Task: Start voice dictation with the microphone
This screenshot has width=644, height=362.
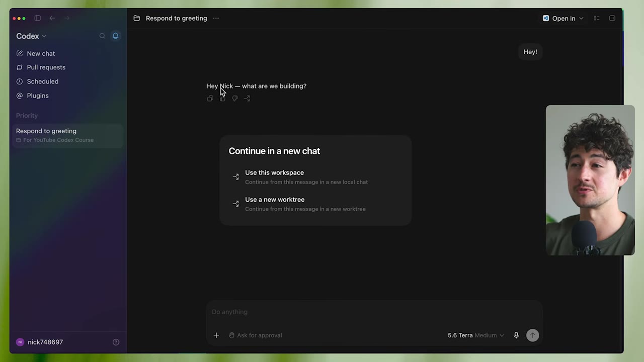Action: [x=516, y=335]
